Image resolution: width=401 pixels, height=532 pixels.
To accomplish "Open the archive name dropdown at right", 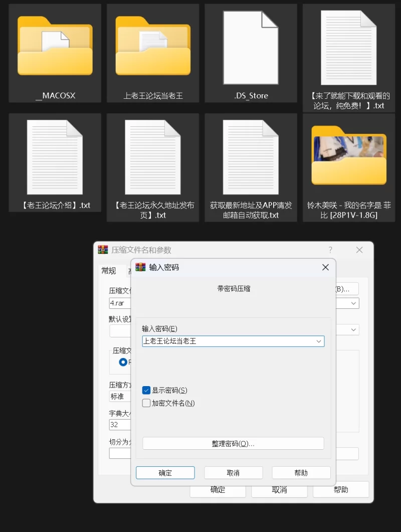I will pos(354,303).
